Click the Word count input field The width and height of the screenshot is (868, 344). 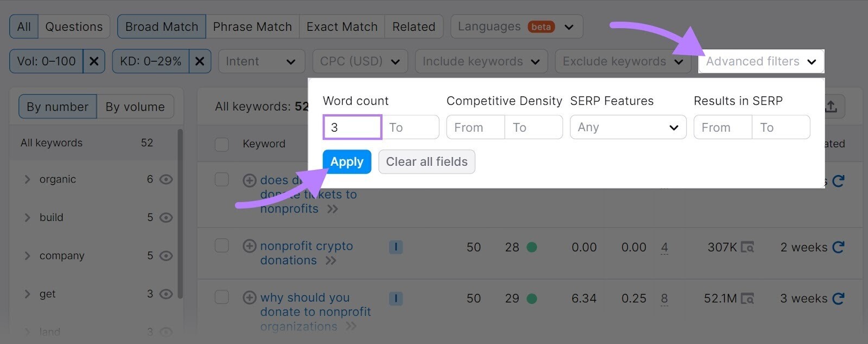[x=352, y=127]
